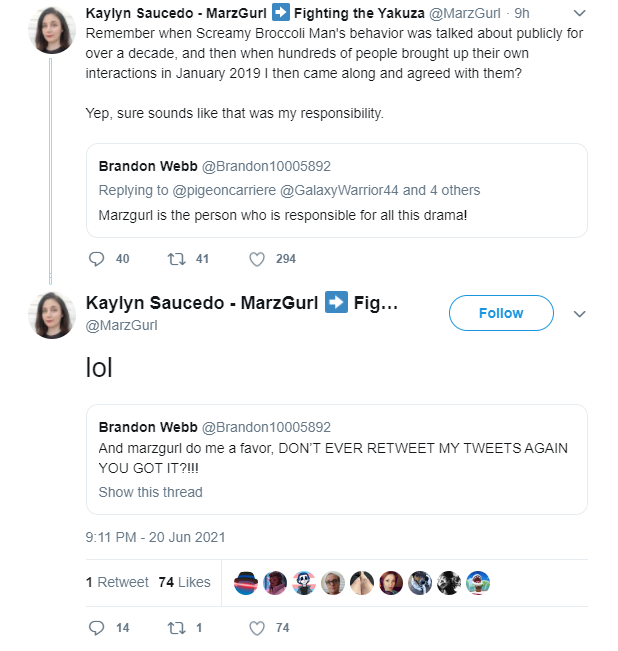Like the tweet with 294 likes
The height and width of the screenshot is (651, 618).
[x=257, y=259]
